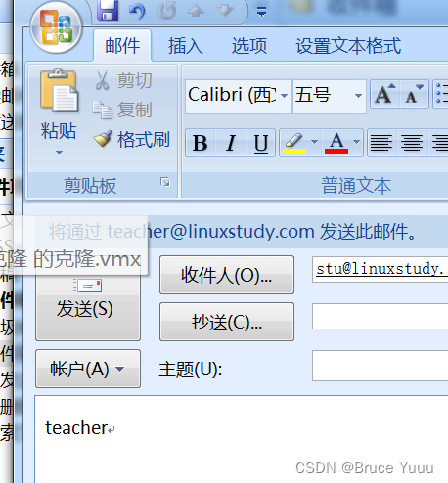Toggle italic formatting
Image resolution: width=448 pixels, height=483 pixels.
[x=231, y=143]
